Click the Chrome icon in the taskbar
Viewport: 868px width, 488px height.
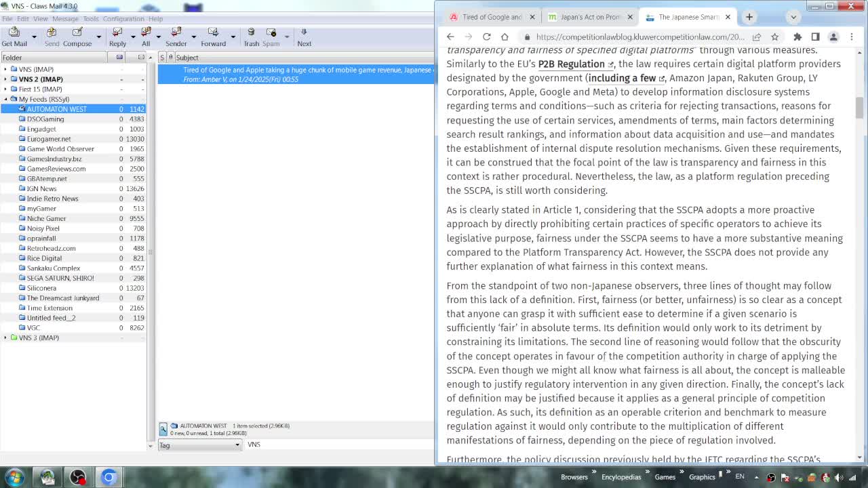[108, 477]
